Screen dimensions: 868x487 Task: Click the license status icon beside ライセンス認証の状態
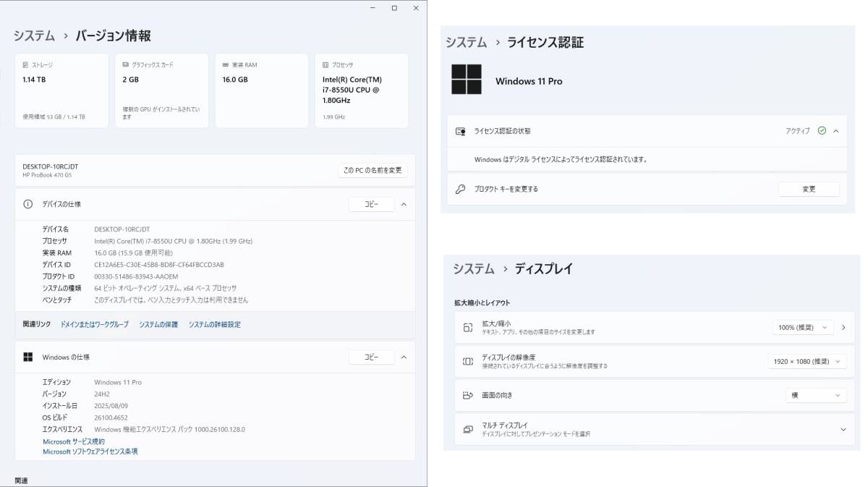click(461, 131)
